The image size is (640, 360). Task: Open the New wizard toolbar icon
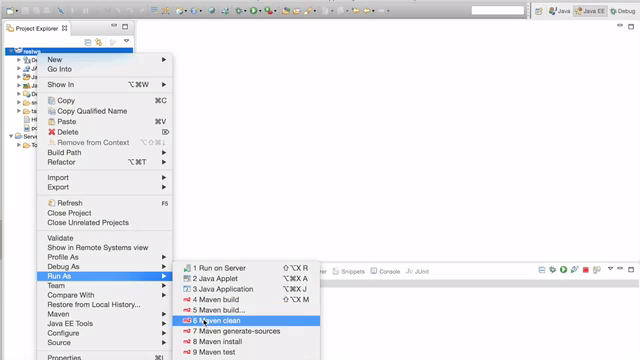(10, 11)
